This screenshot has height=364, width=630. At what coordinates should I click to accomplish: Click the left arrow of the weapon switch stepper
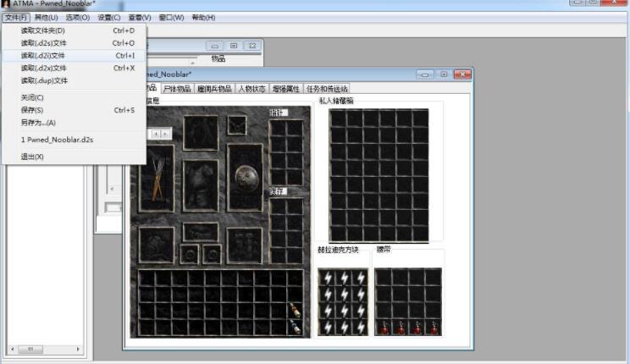156,134
